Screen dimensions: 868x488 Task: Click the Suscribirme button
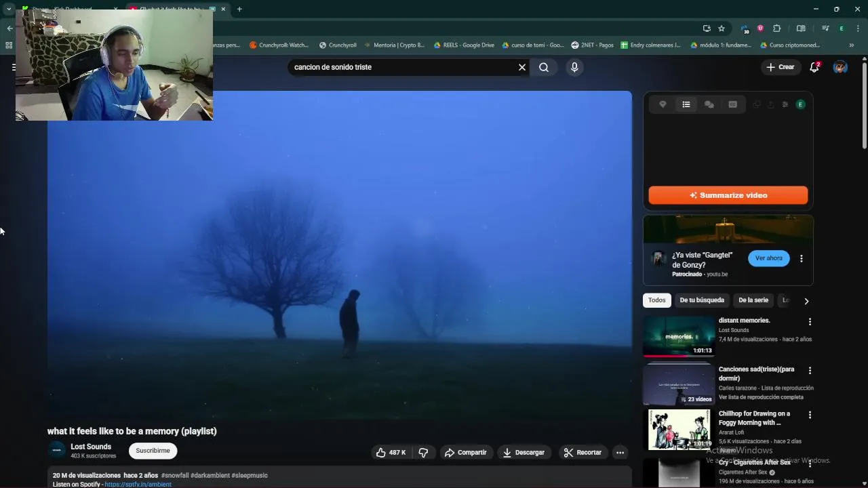(x=153, y=451)
